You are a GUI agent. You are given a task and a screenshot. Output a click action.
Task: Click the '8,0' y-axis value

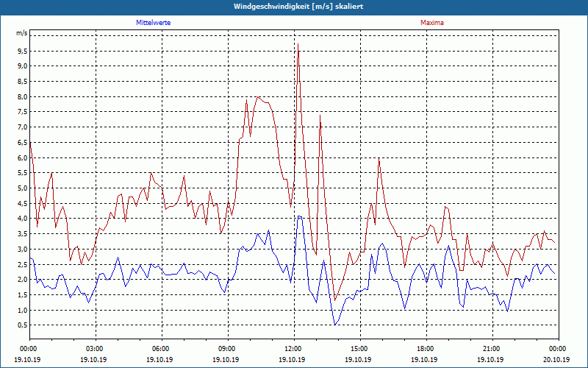[23, 97]
